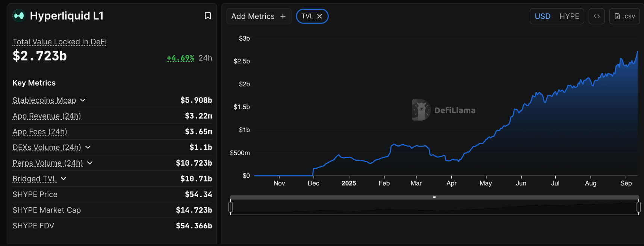The height and width of the screenshot is (246, 644).
Task: Click the App Revenue (24h) label
Action: [x=47, y=116]
